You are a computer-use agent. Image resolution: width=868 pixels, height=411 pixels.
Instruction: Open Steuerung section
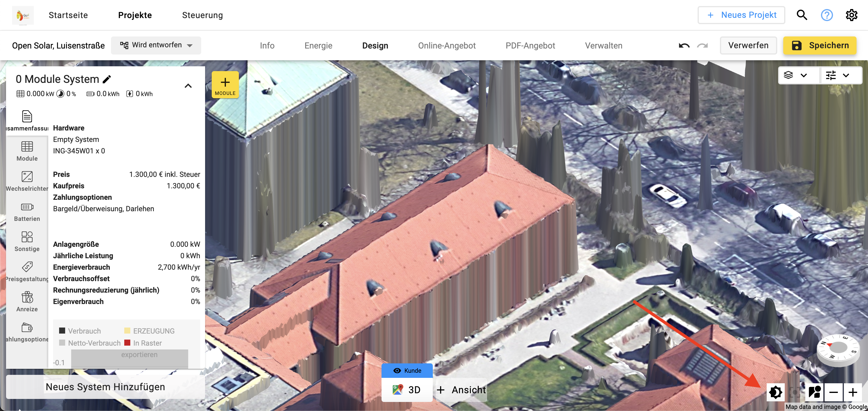tap(202, 15)
